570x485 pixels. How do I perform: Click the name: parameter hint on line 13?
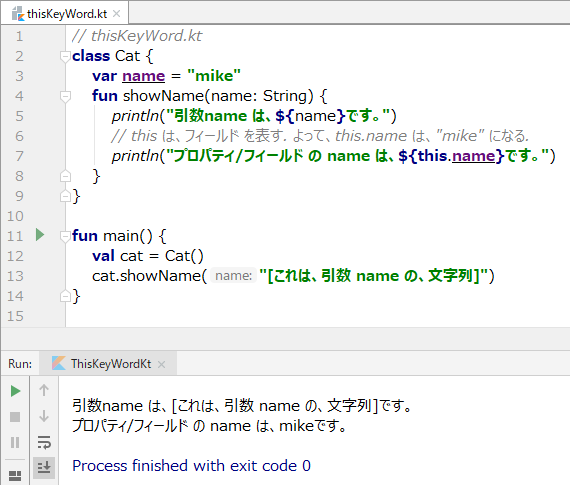pyautogui.click(x=233, y=276)
